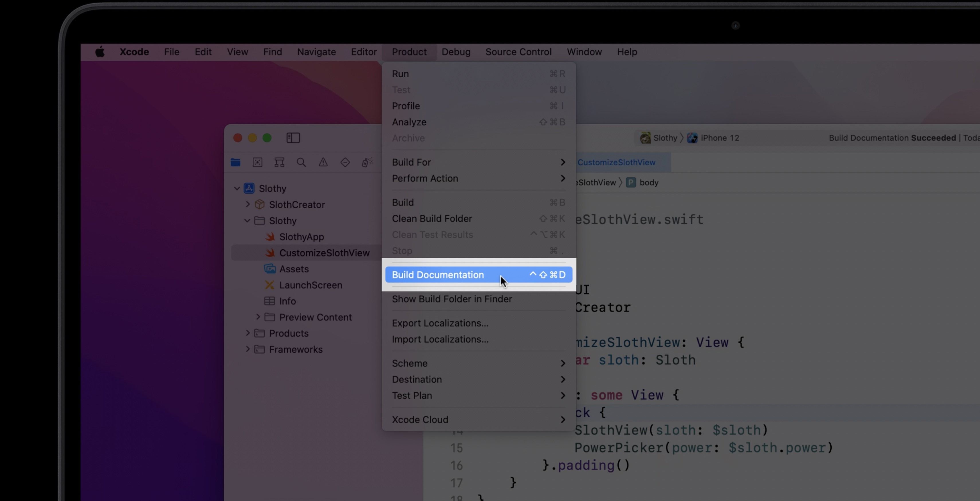Open the Symbol navigator icon
The height and width of the screenshot is (501, 980).
[x=279, y=163]
